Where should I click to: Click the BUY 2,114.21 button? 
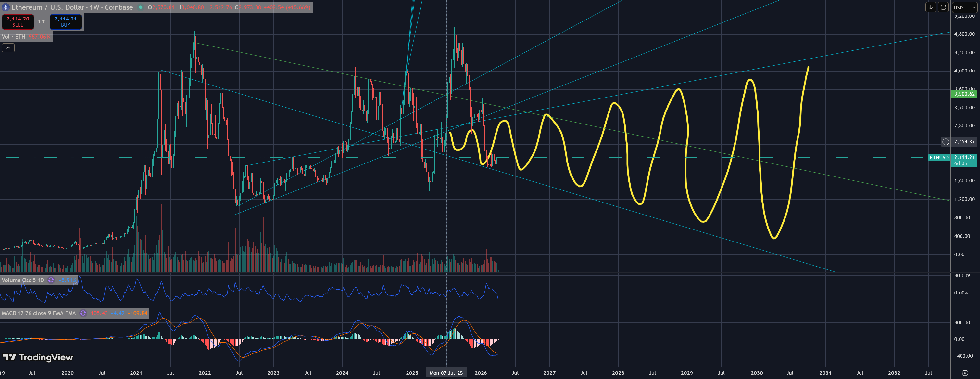[x=66, y=22]
